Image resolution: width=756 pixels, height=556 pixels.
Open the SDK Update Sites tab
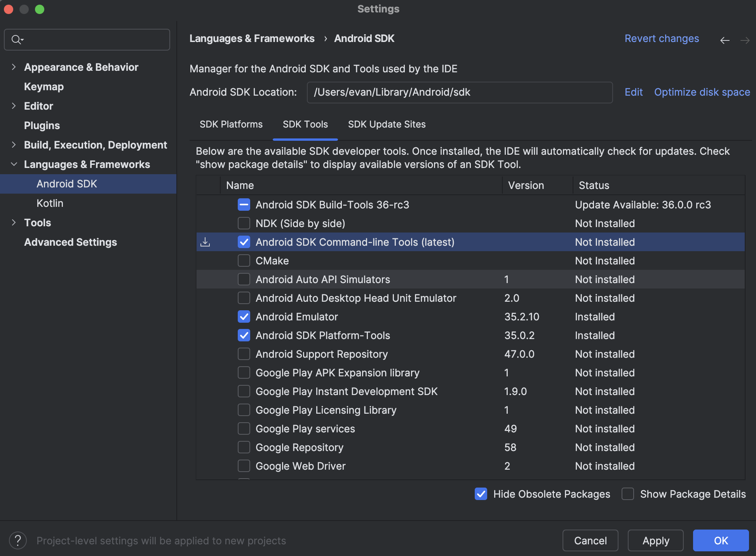(387, 124)
